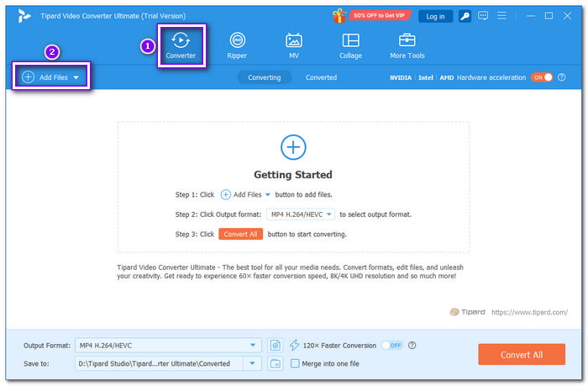Screen dimensions: 588x386
Task: Expand Add Files arrow in Step 1
Action: (x=268, y=194)
